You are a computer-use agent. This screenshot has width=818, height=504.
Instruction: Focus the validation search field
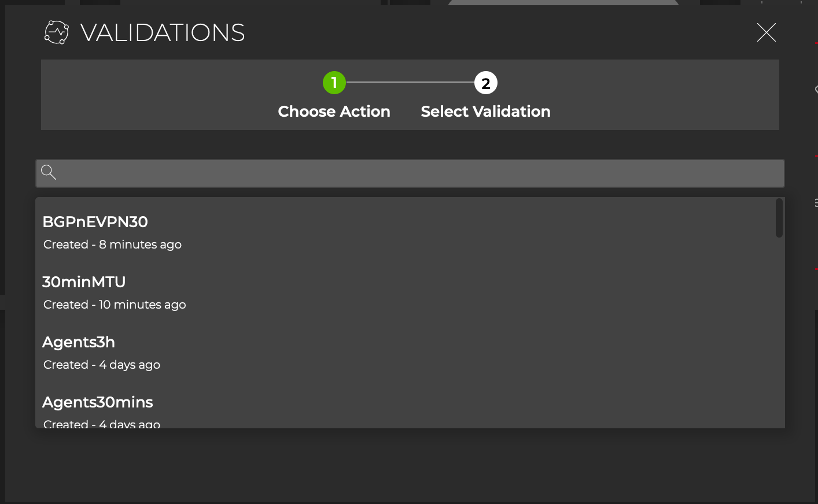(417, 173)
